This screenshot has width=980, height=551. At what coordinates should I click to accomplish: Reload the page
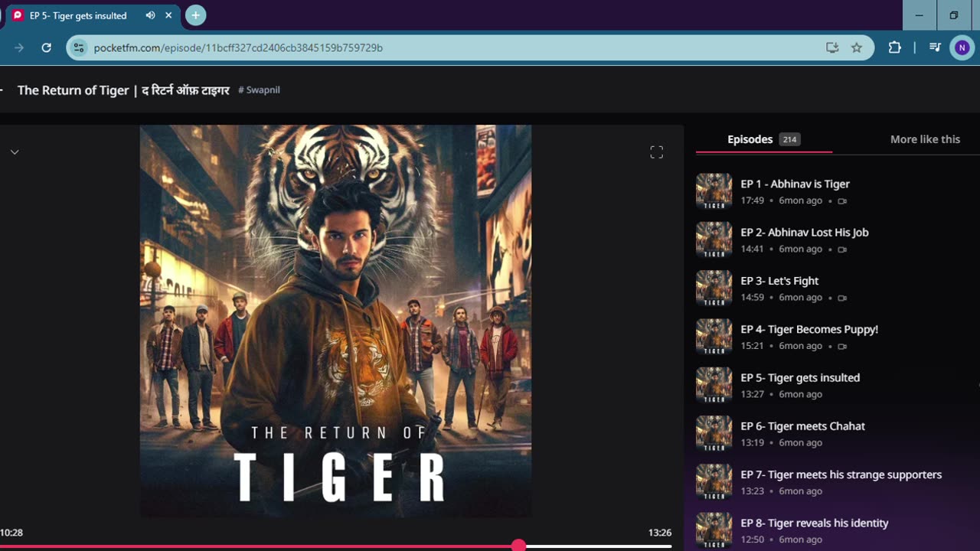[x=46, y=47]
